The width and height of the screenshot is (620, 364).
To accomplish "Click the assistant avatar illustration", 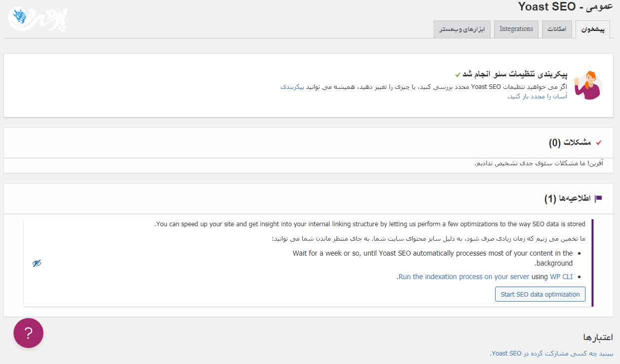I will pyautogui.click(x=588, y=85).
